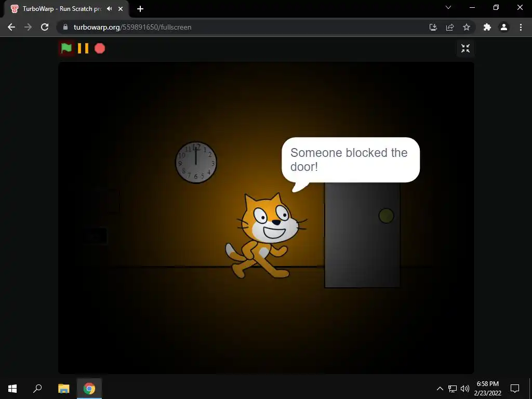Click the gray door in the game
Screen dimensions: 532x399
pyautogui.click(x=362, y=235)
